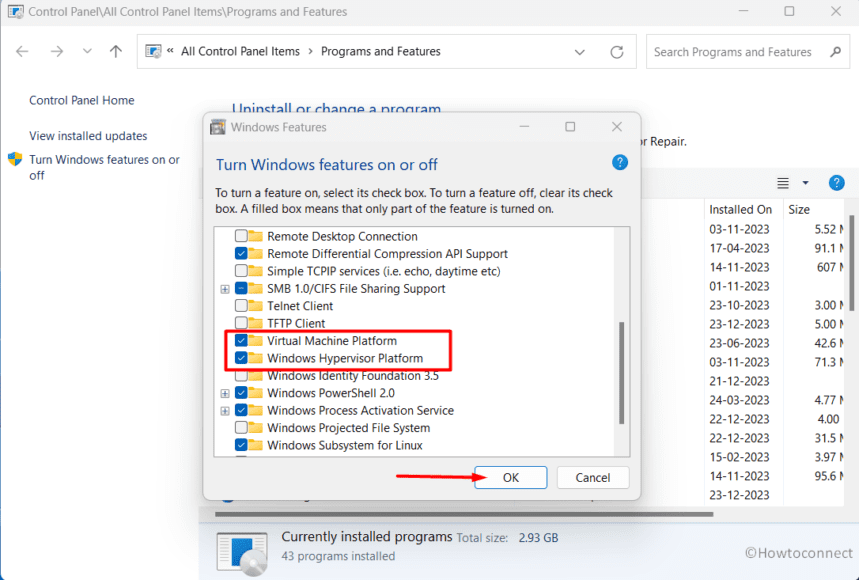Click the 23-10-2023 installed date
This screenshot has width=859, height=580.
click(740, 306)
